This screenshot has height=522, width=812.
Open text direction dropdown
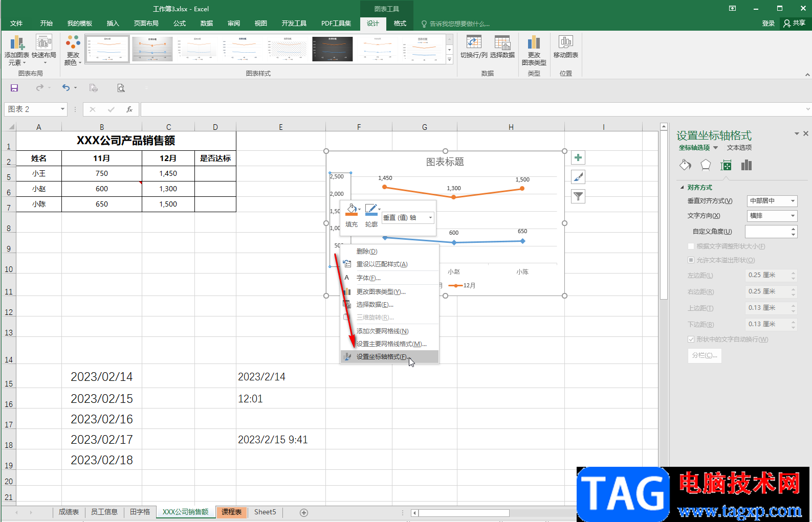(x=772, y=216)
